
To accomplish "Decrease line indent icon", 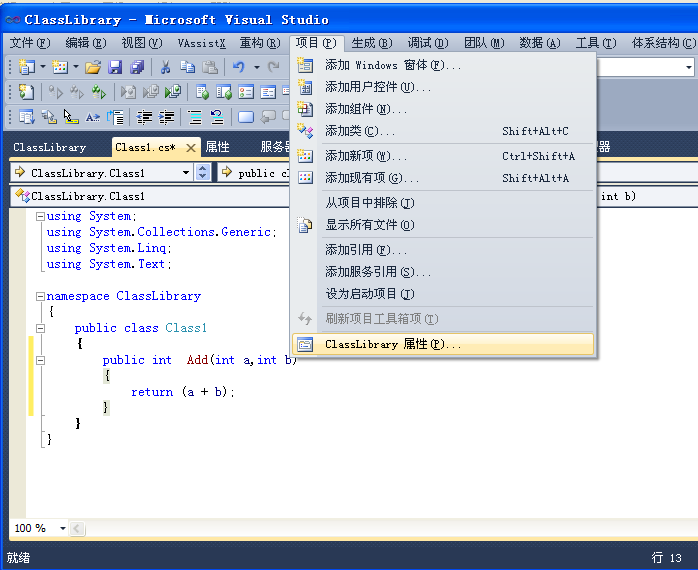I will tap(144, 117).
